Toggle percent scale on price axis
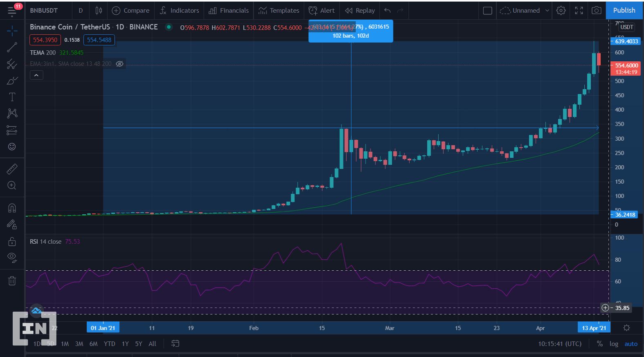The height and width of the screenshot is (357, 644). 599,344
